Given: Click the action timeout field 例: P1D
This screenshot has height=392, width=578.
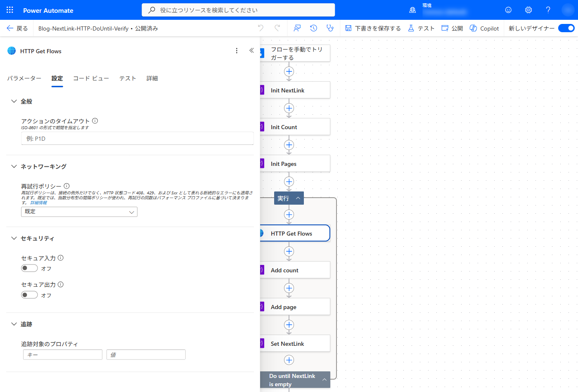Looking at the screenshot, I should pos(137,138).
